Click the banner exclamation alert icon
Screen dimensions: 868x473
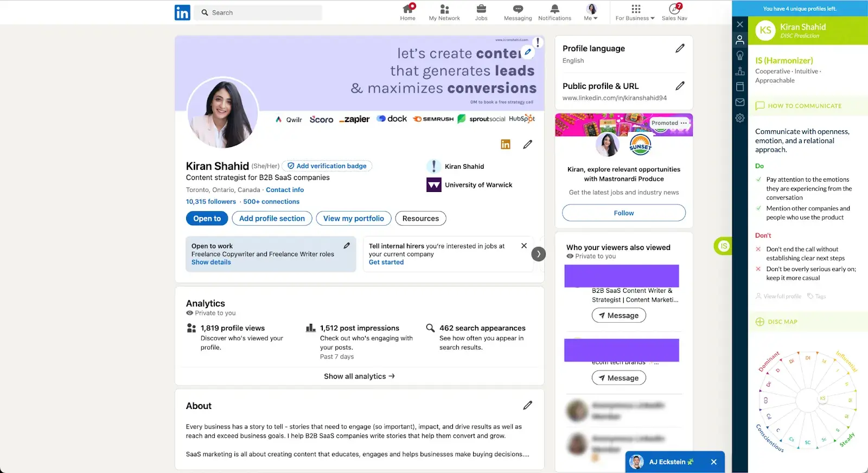pyautogui.click(x=538, y=42)
